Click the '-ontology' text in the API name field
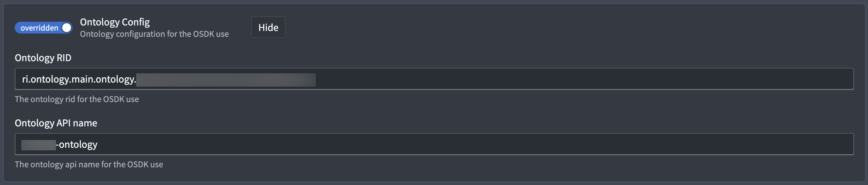 coord(77,144)
